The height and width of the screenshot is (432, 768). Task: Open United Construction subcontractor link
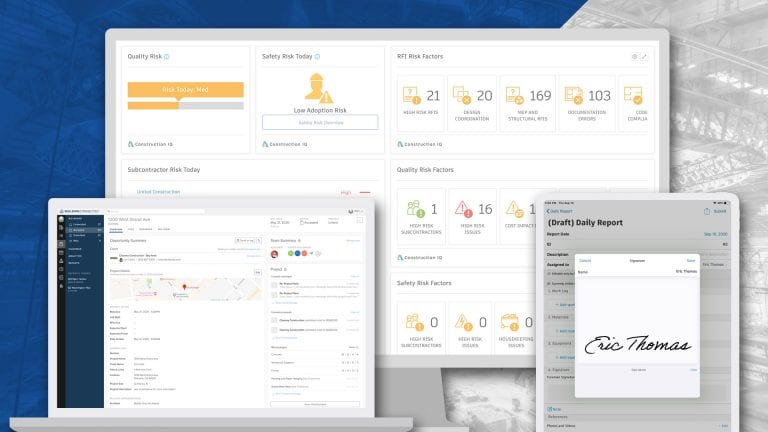(158, 192)
